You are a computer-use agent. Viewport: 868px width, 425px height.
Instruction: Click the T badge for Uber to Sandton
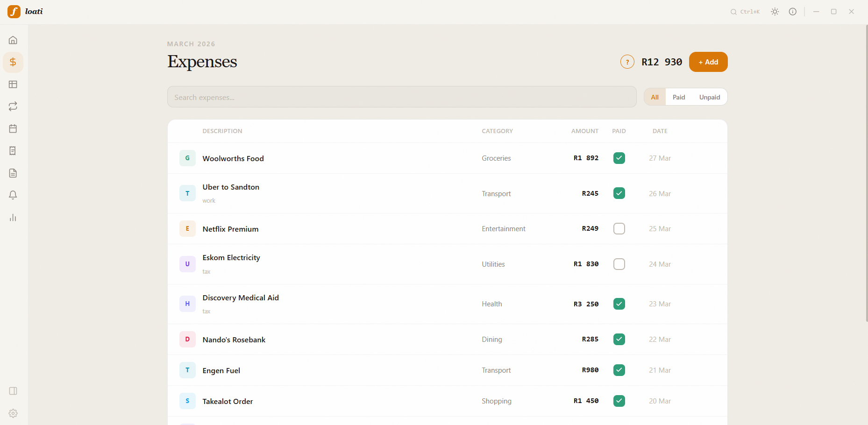click(187, 193)
